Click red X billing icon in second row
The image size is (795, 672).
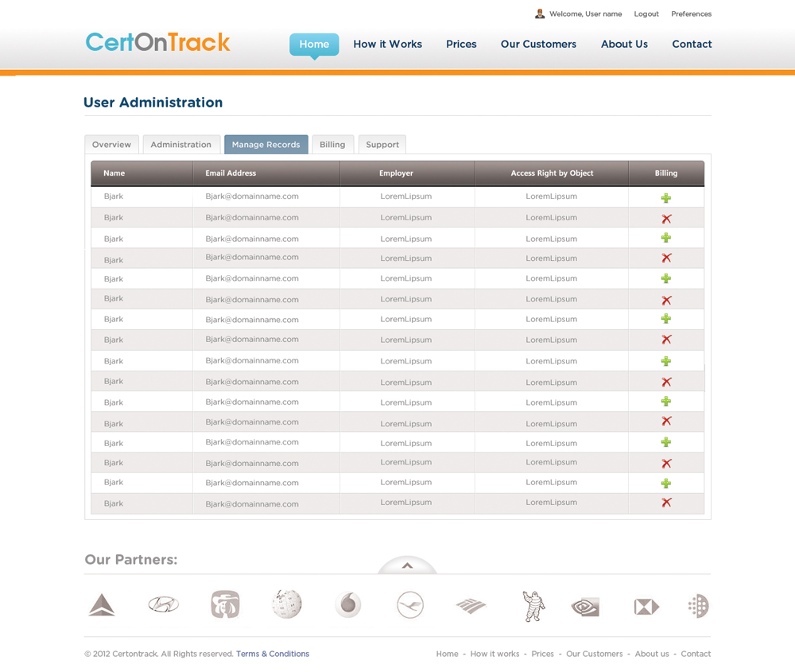point(666,219)
